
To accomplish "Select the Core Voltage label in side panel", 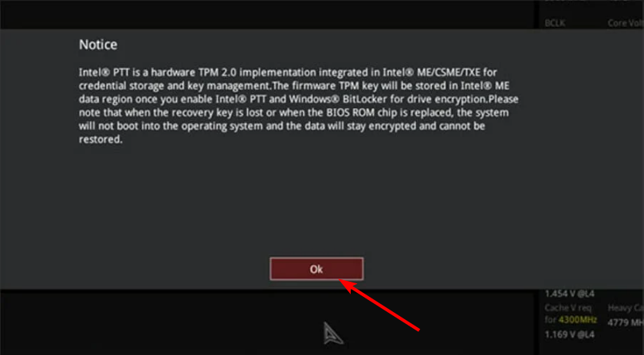I will tap(626, 23).
